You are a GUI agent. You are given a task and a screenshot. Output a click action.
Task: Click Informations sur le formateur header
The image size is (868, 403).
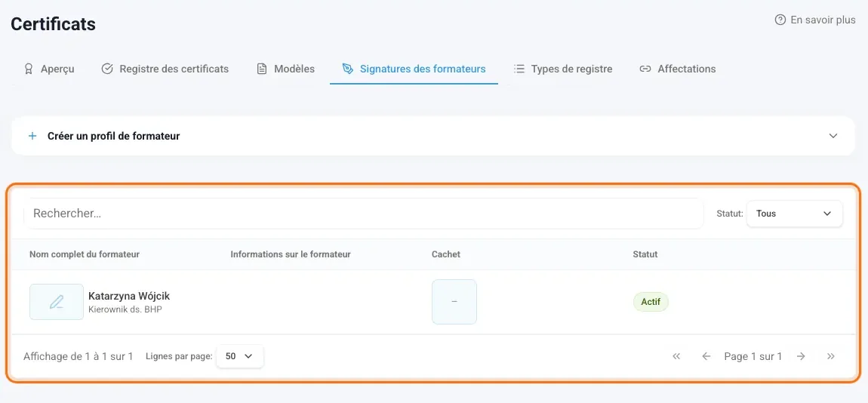291,254
